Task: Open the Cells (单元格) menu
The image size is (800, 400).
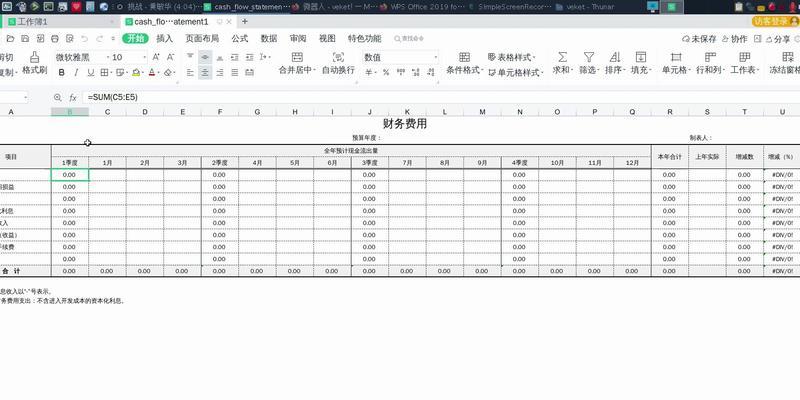Action: [x=676, y=63]
